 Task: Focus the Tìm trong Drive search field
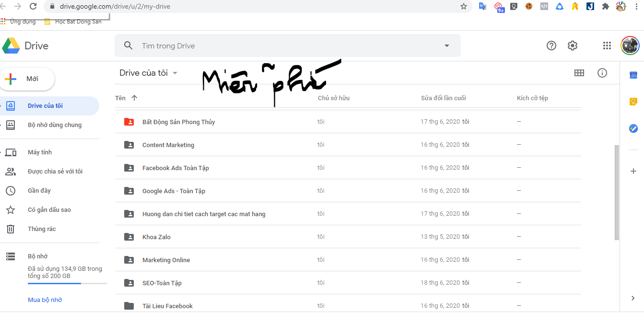[288, 46]
